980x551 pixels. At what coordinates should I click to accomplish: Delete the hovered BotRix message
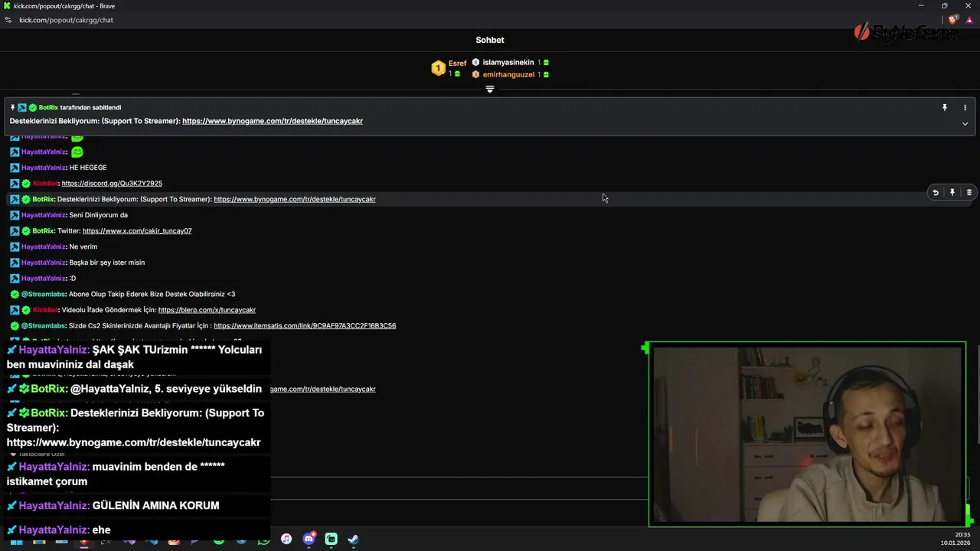pyautogui.click(x=969, y=193)
